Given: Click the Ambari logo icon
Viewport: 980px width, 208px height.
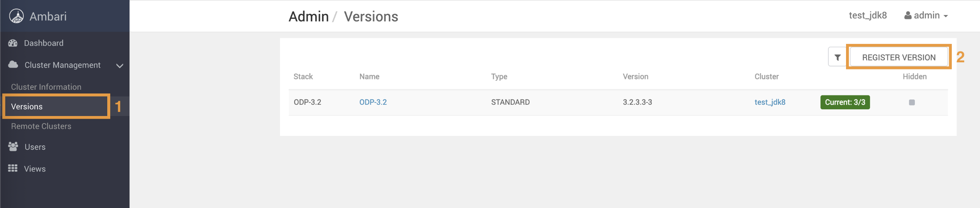Looking at the screenshot, I should 16,16.
